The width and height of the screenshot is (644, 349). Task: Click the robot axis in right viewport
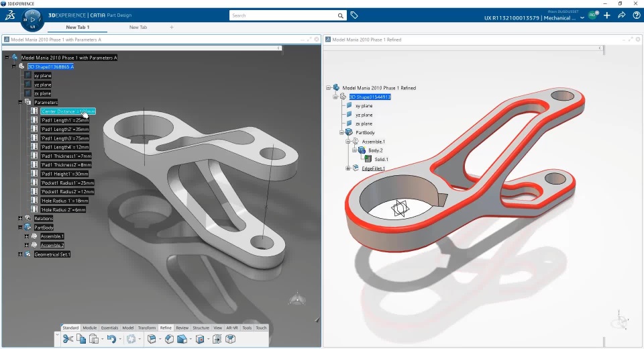pos(620,320)
